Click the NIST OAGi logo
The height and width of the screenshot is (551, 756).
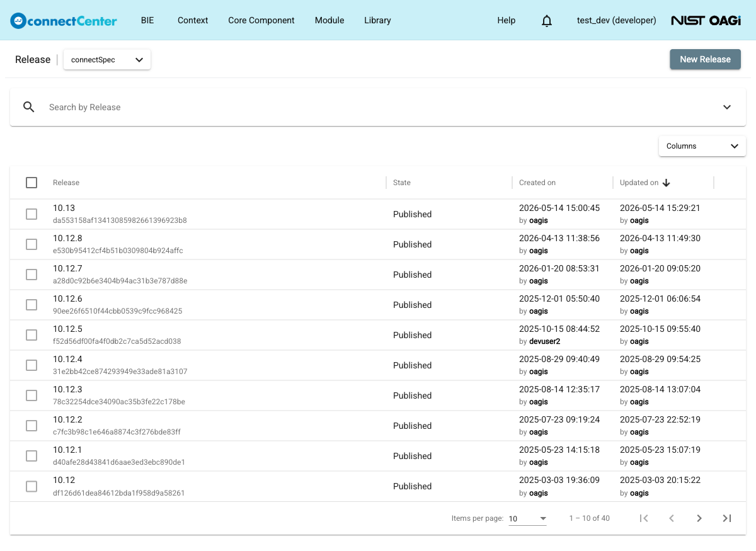(x=706, y=20)
